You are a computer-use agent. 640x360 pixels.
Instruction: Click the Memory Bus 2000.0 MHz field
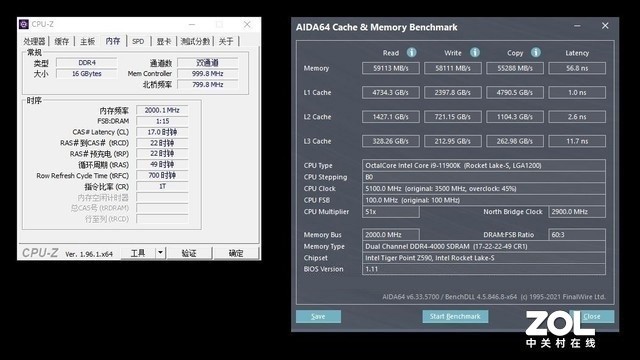391,235
